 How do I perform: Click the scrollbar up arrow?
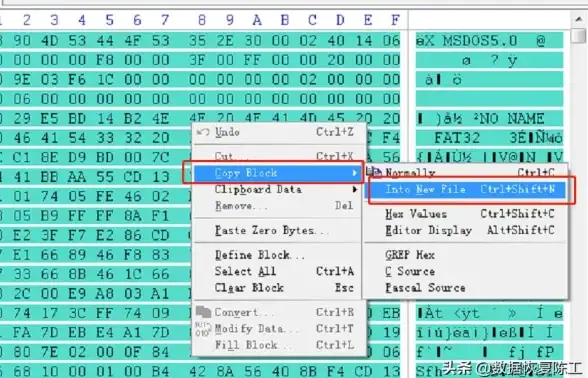pos(579,19)
